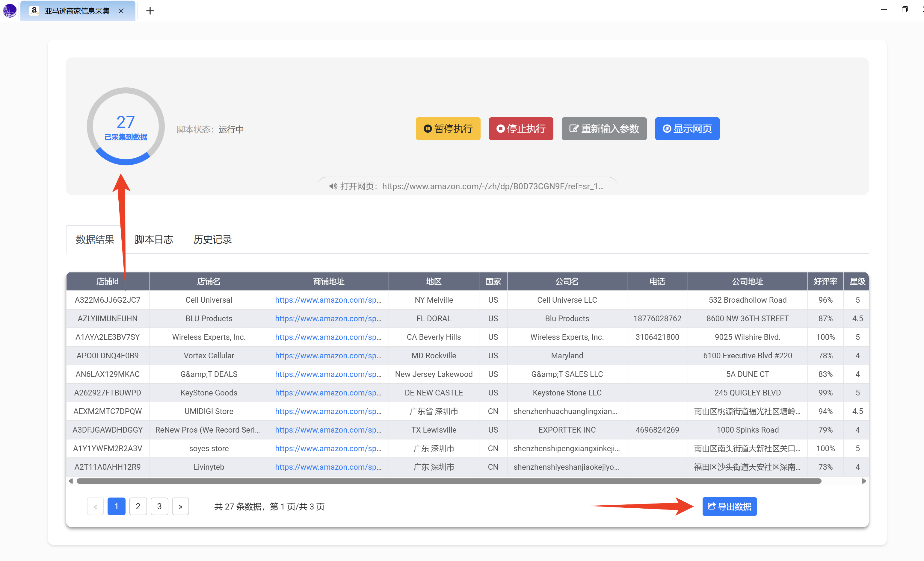Click company name Keystone Stone LLC

567,393
